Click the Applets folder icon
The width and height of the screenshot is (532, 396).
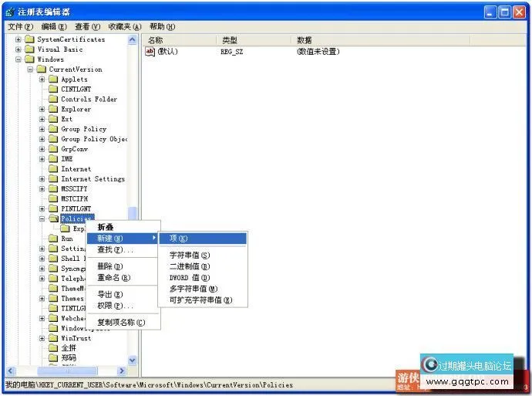click(53, 80)
